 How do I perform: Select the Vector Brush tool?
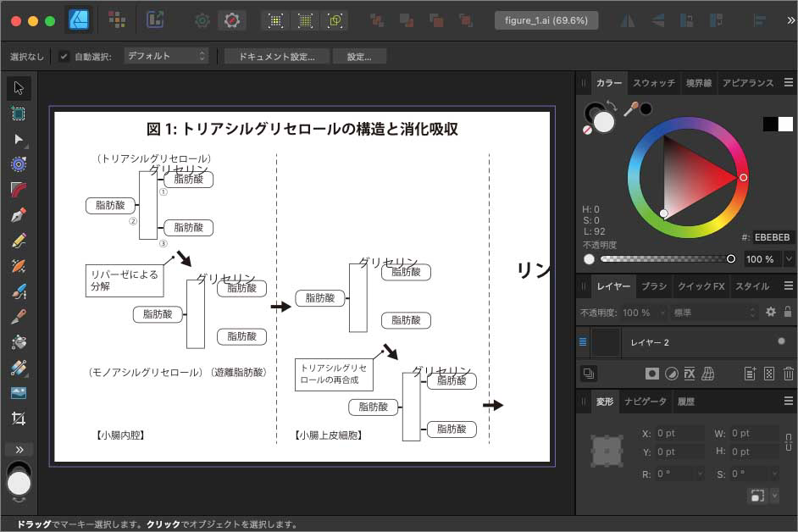click(19, 291)
